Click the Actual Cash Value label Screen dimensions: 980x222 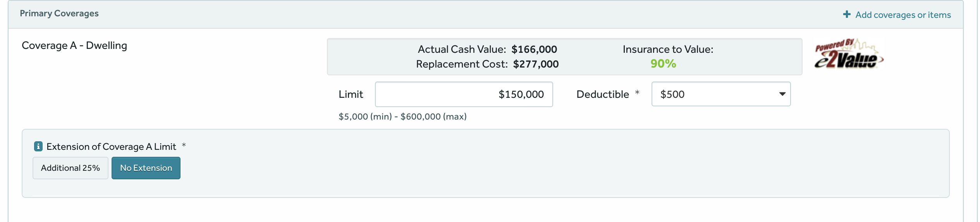tap(462, 49)
